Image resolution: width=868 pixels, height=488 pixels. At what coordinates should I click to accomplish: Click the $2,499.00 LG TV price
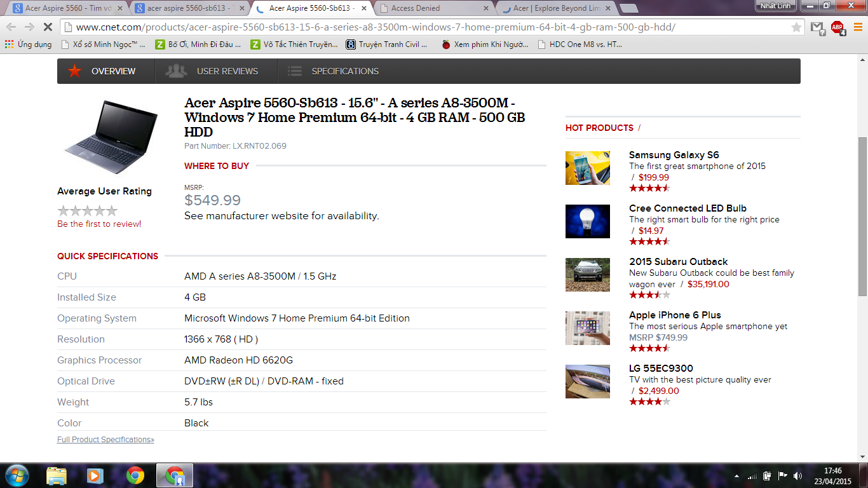pos(659,391)
